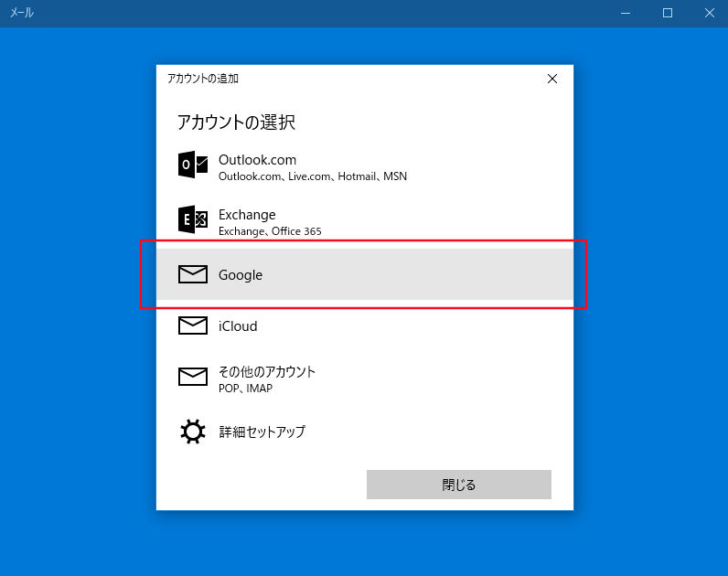Click the Google envelope icon
Screen dimensions: 728x576
pyautogui.click(x=193, y=274)
